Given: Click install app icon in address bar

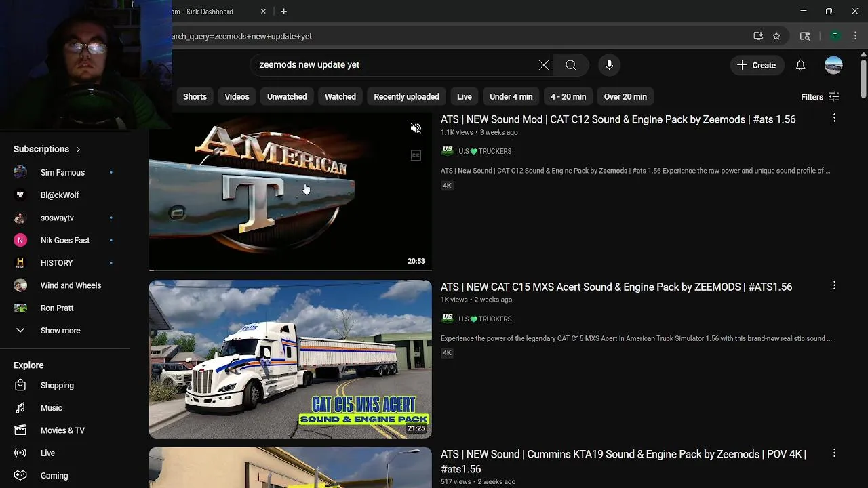Looking at the screenshot, I should point(758,36).
